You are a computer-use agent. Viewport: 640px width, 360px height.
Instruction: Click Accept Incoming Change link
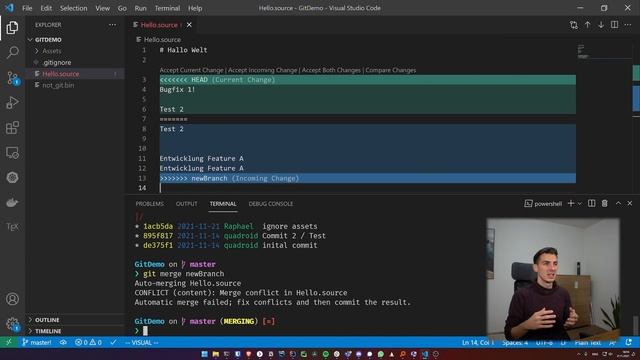(x=262, y=70)
